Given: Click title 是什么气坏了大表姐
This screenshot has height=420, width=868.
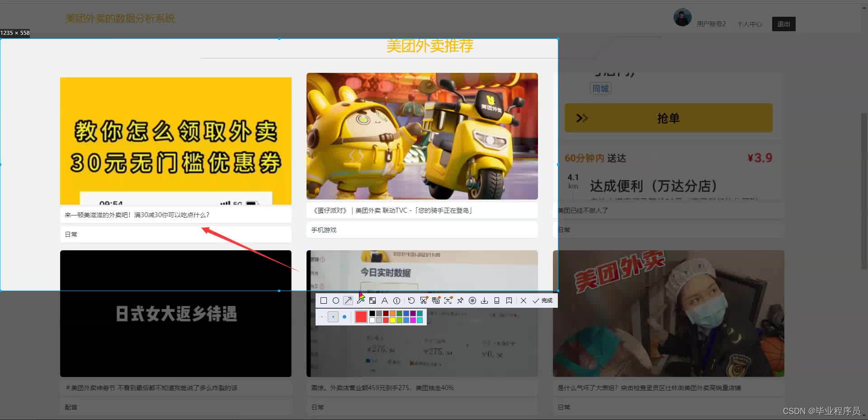Looking at the screenshot, I should tap(649, 388).
